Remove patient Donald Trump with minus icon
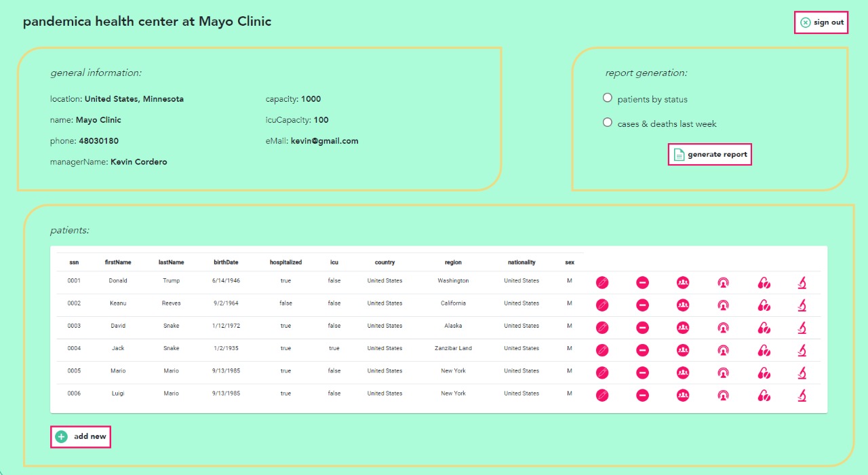The width and height of the screenshot is (868, 475). coord(643,282)
